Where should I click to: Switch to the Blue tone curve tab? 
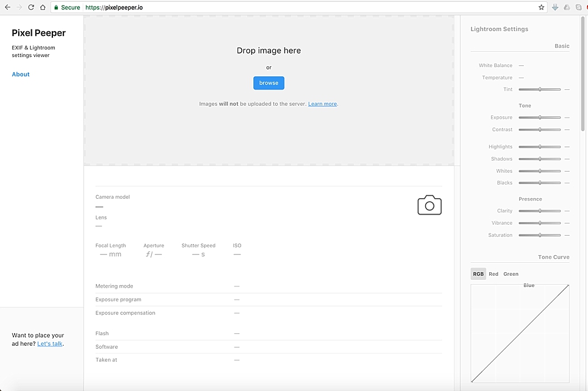529,285
